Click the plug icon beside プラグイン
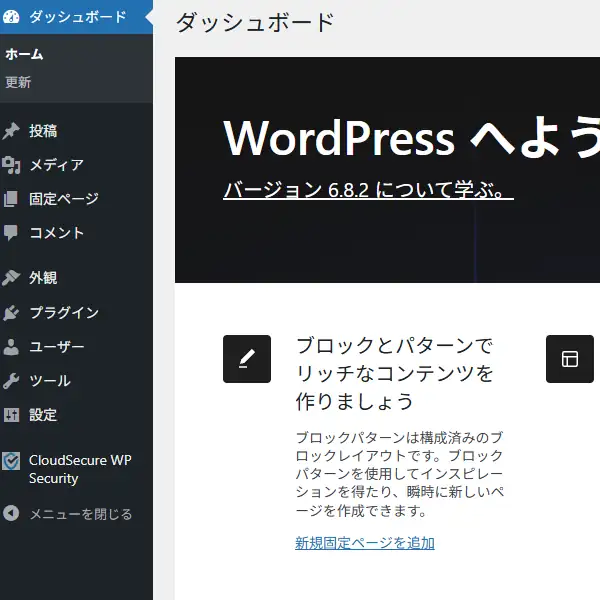Viewport: 600px width, 600px height. point(11,312)
